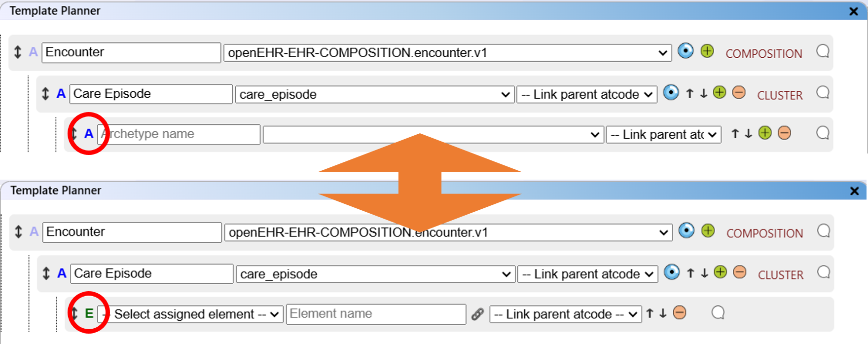Click the Archetype name input field
Viewport: 868px width, 344px height.
180,134
